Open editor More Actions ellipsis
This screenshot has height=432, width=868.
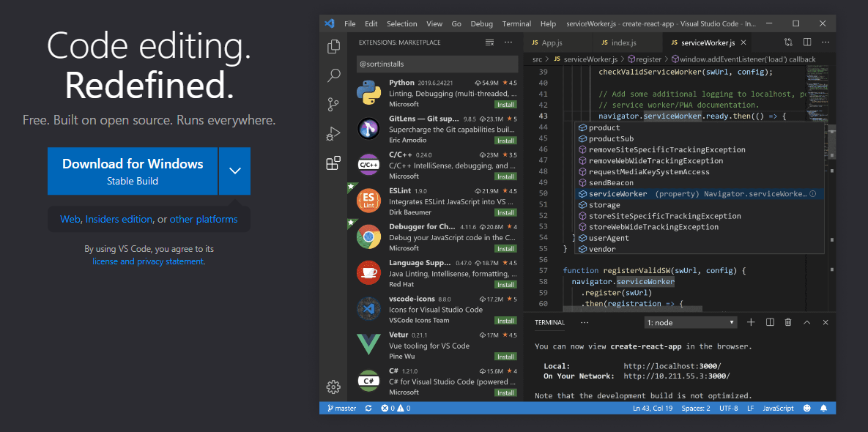tap(826, 42)
